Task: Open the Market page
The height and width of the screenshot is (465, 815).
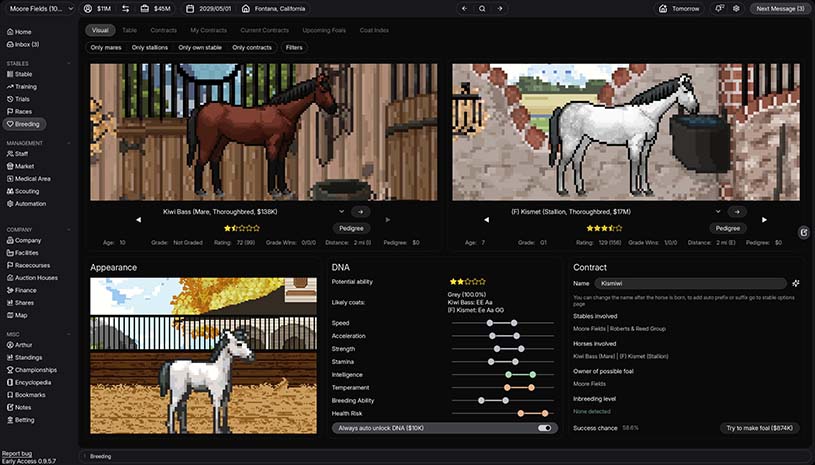Action: pos(20,166)
